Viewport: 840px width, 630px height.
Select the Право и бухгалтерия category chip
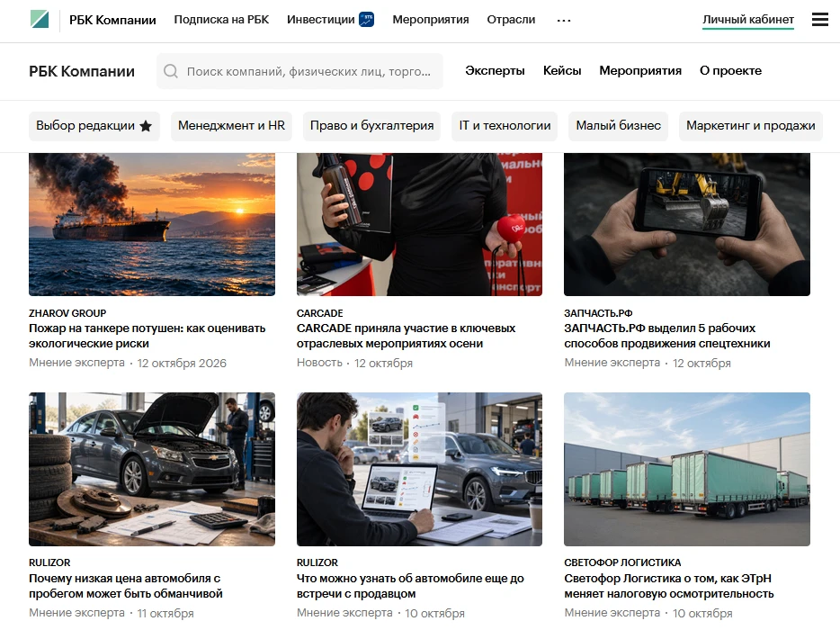point(371,126)
